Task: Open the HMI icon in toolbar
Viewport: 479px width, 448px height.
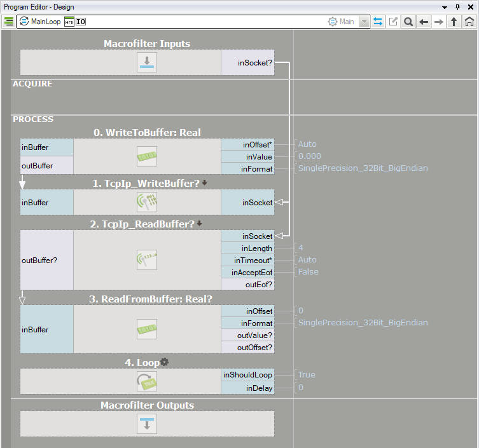Action: [x=69, y=22]
